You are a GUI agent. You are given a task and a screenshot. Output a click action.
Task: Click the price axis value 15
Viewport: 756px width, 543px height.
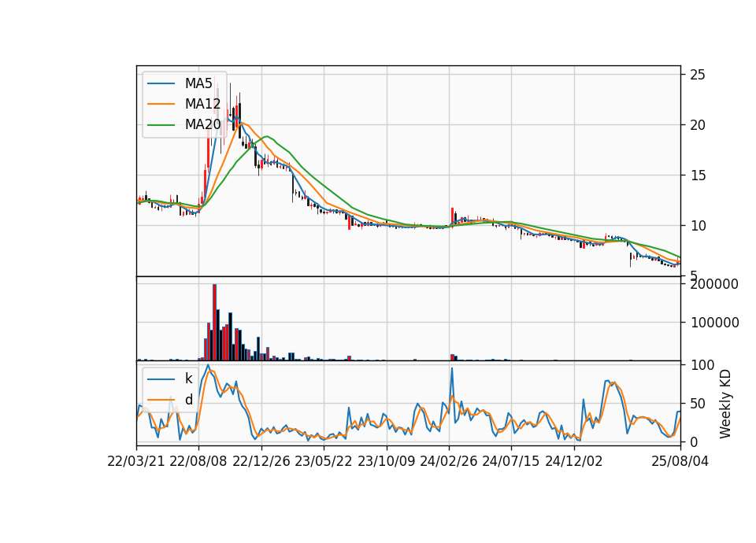pyautogui.click(x=698, y=175)
